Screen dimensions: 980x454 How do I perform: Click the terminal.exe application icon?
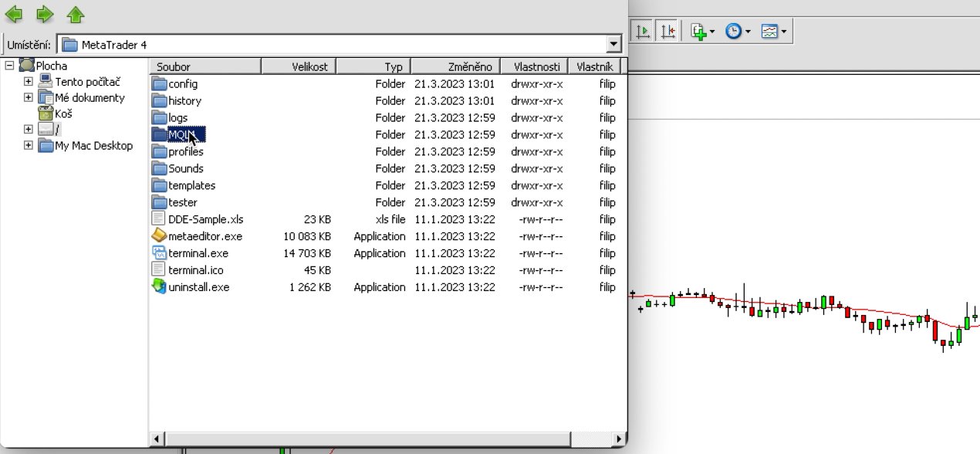point(159,252)
